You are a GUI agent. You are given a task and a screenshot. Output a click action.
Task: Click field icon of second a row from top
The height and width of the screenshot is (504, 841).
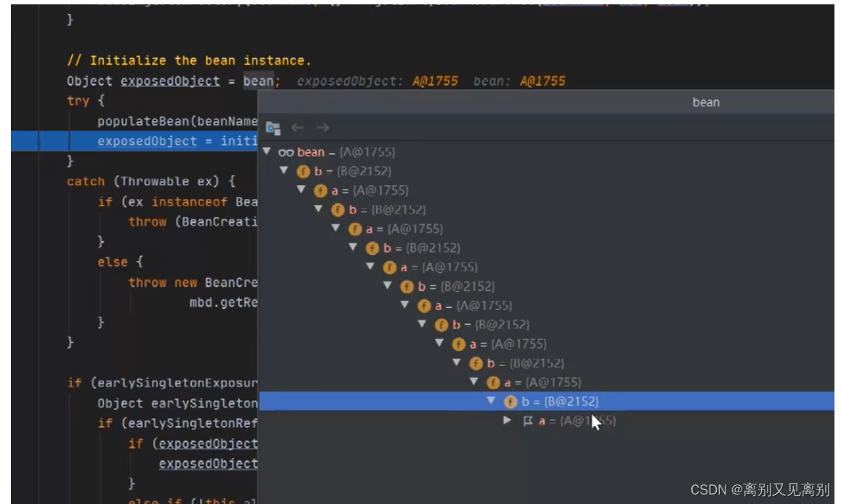354,229
